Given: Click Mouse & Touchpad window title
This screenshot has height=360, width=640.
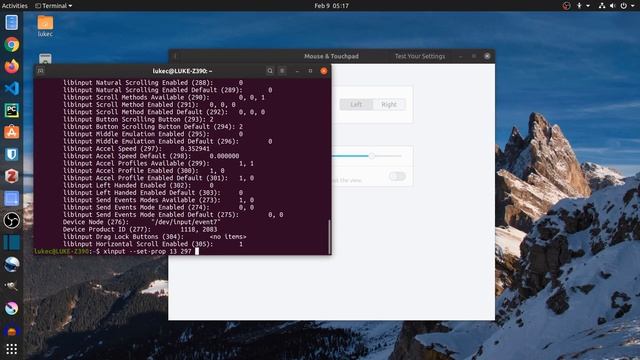Looking at the screenshot, I should tap(331, 56).
